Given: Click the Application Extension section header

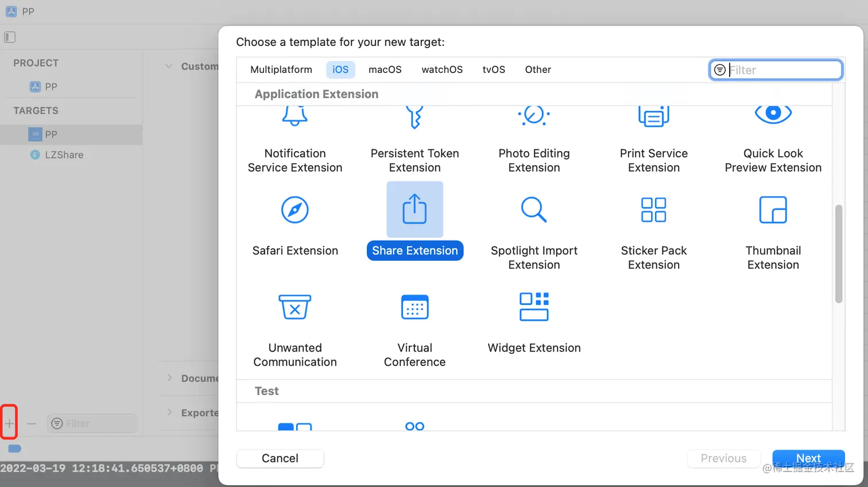Looking at the screenshot, I should [x=317, y=94].
